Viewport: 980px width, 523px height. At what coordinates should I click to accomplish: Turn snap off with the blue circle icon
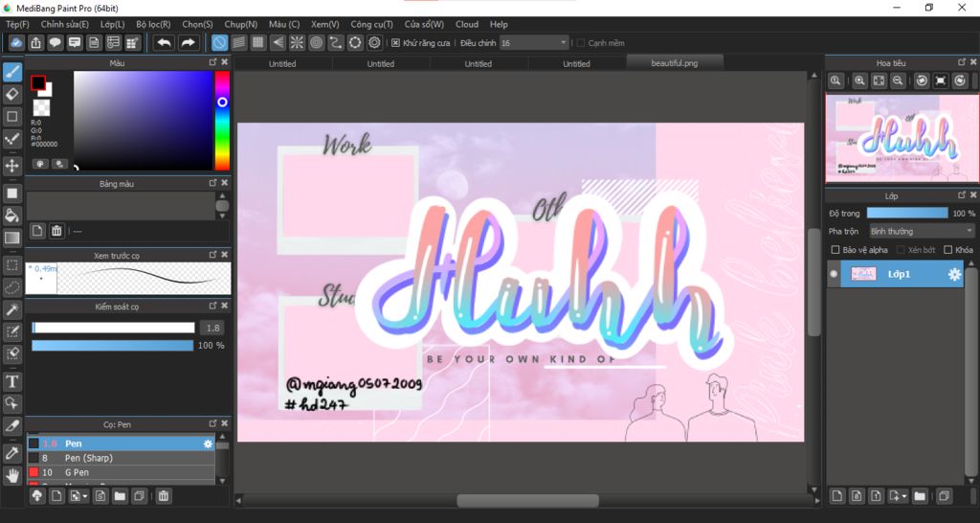[219, 42]
